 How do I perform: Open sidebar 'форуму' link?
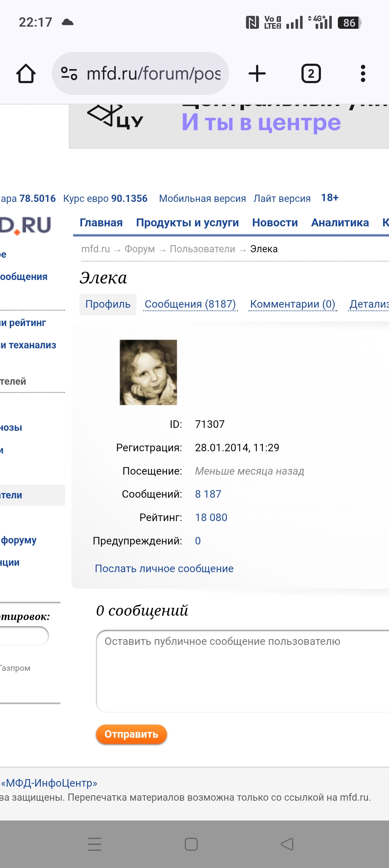pos(19,540)
